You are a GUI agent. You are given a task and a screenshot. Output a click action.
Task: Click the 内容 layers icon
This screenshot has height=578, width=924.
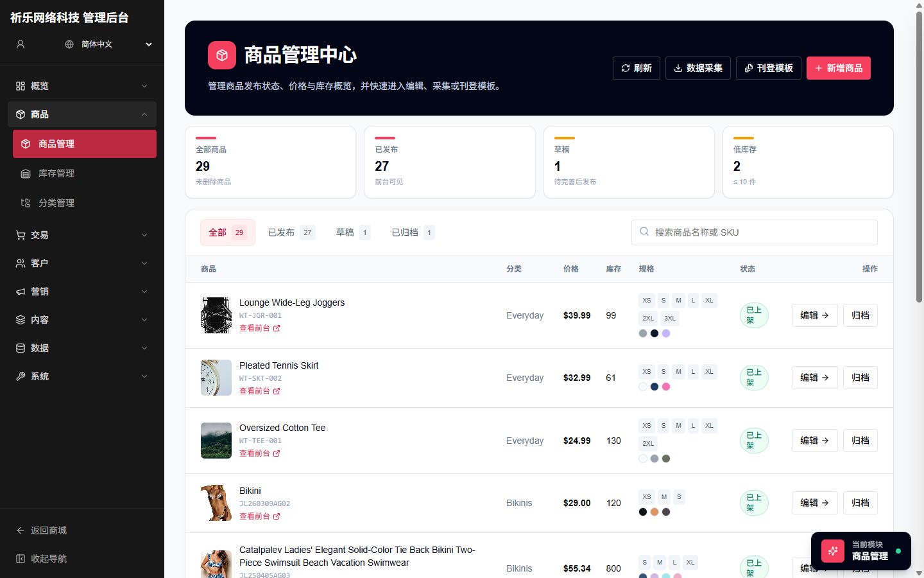pyautogui.click(x=21, y=320)
